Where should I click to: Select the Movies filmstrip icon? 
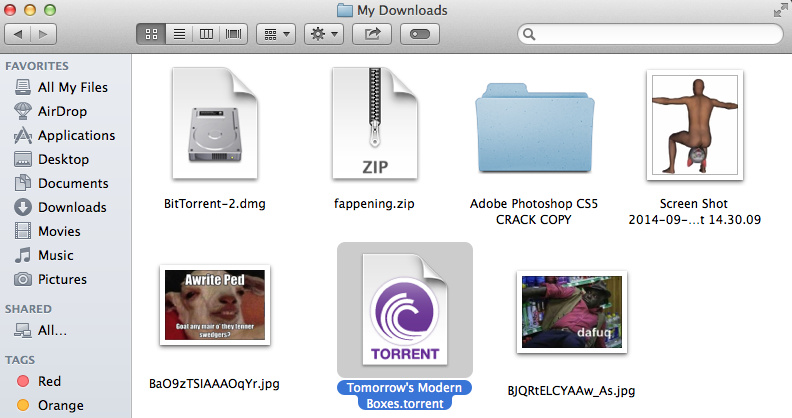coord(23,231)
